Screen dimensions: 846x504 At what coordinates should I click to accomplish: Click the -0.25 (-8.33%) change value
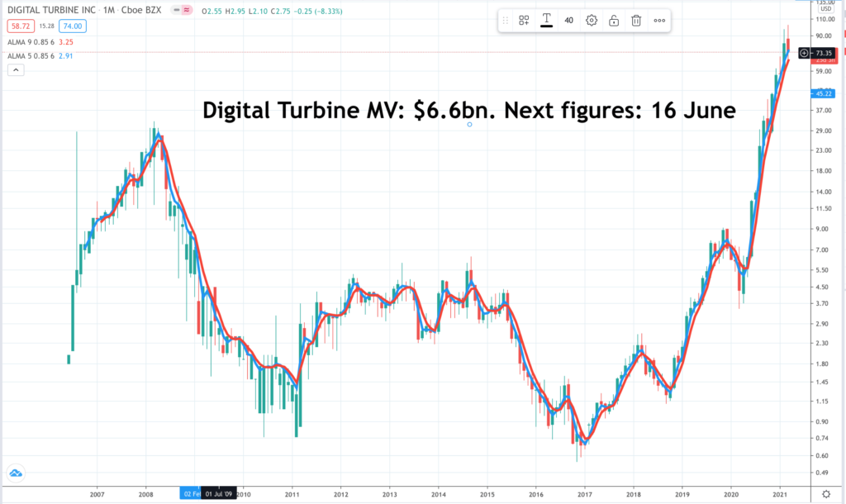[318, 12]
